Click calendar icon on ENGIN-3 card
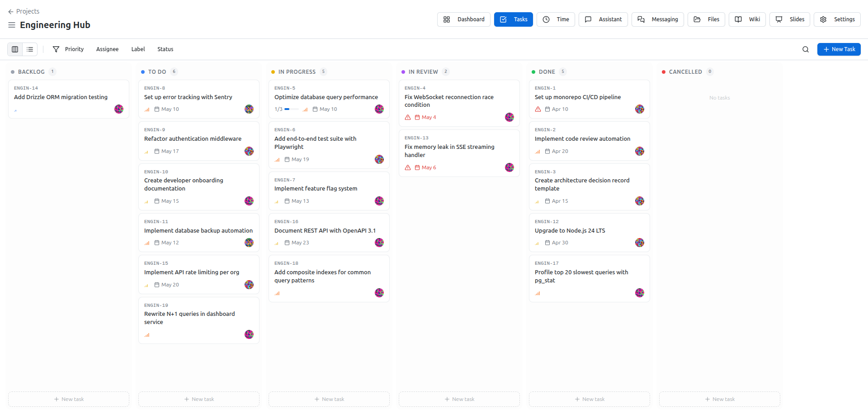 point(547,201)
